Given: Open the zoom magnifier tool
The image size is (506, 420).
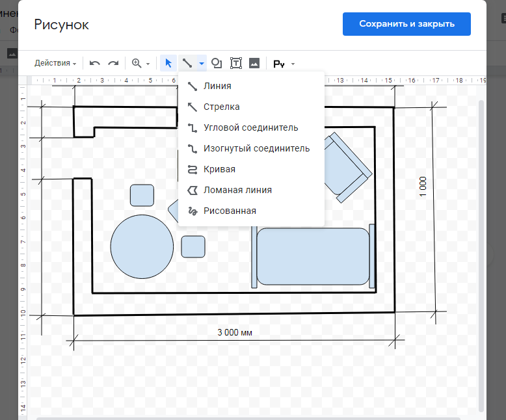Looking at the screenshot, I should click(137, 63).
